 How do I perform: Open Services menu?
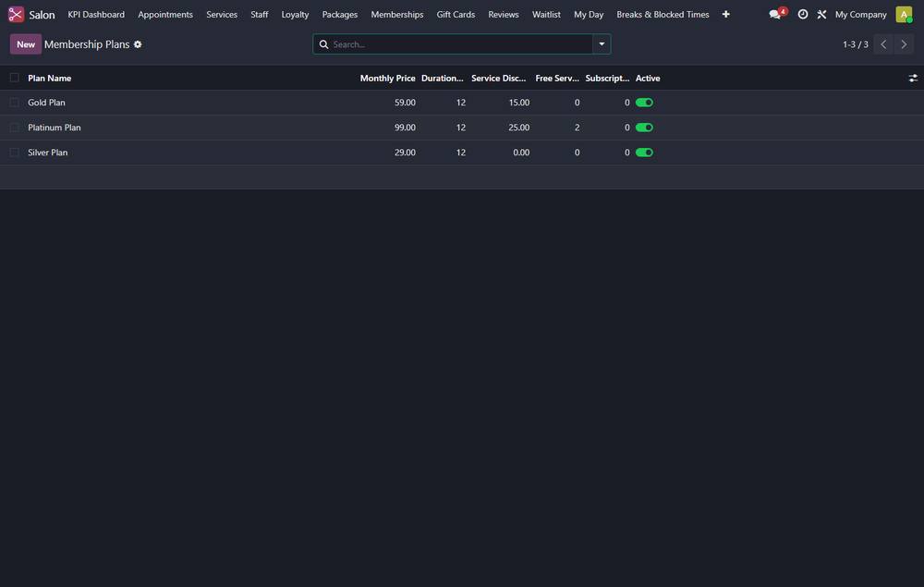click(x=222, y=14)
